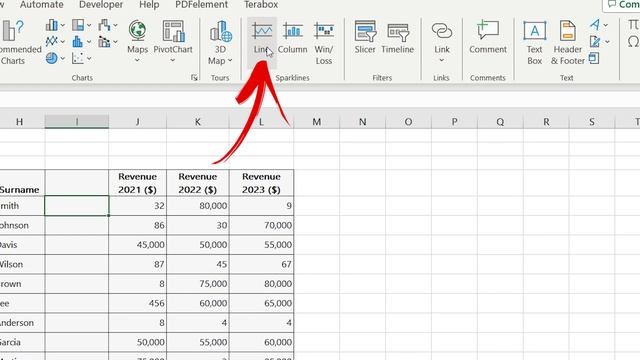Select cell with value 75,000
This screenshot has height=360, width=640.
(x=198, y=284)
